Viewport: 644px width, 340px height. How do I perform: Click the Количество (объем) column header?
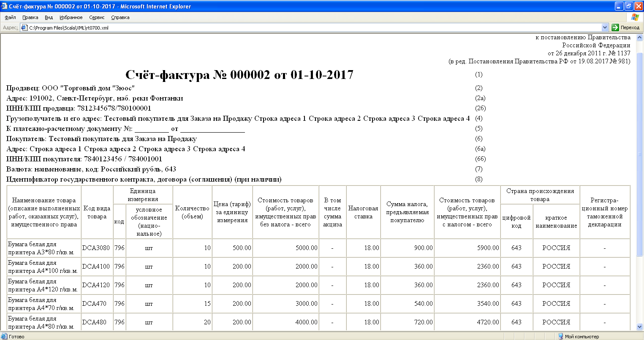(x=192, y=212)
